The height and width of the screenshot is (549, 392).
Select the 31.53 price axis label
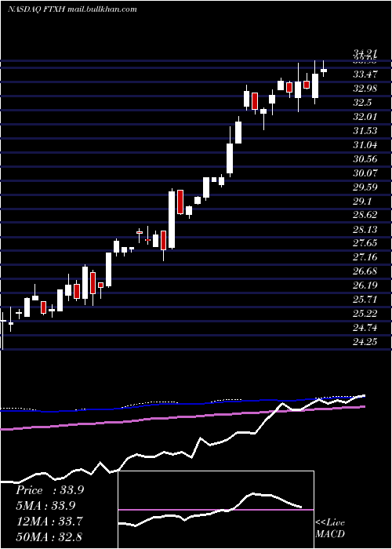tap(365, 131)
